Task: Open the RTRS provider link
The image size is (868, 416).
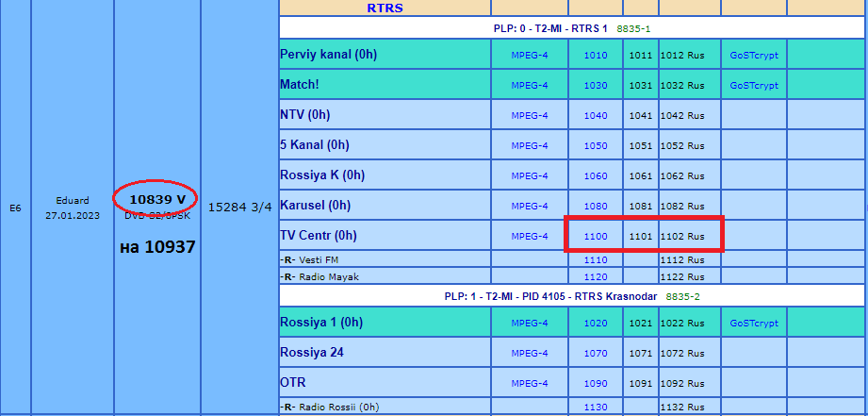Action: coord(385,8)
